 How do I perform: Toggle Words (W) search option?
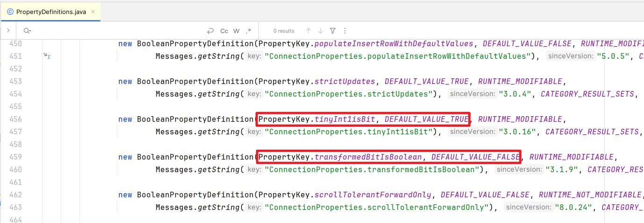click(236, 31)
